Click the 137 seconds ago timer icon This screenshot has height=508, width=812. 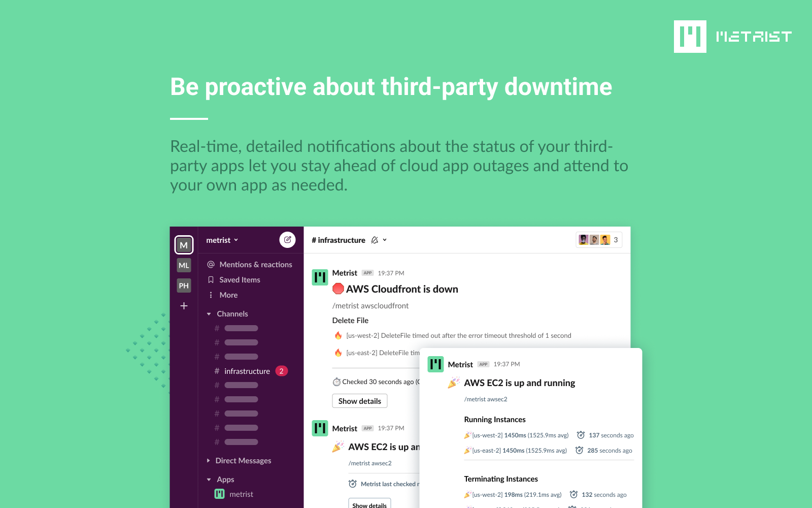coord(581,435)
